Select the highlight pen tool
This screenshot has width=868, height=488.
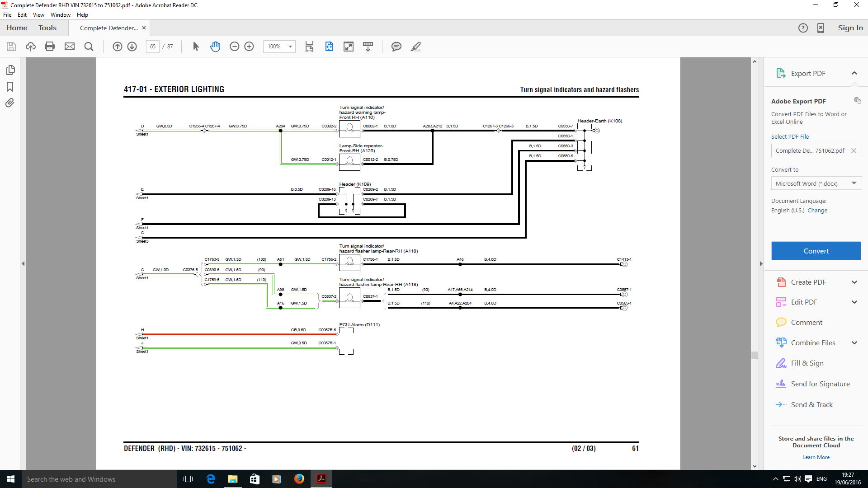pos(416,47)
